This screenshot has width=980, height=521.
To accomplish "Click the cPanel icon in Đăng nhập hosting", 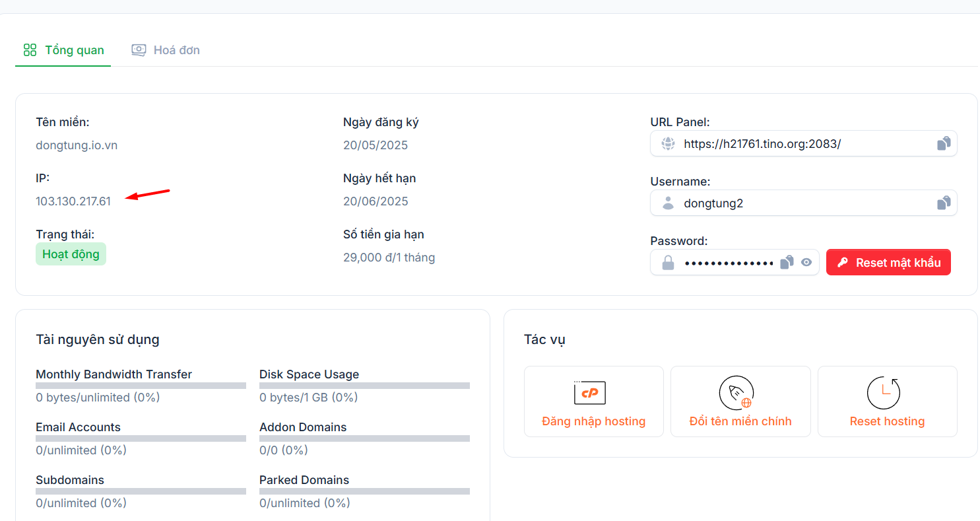I will [x=590, y=393].
